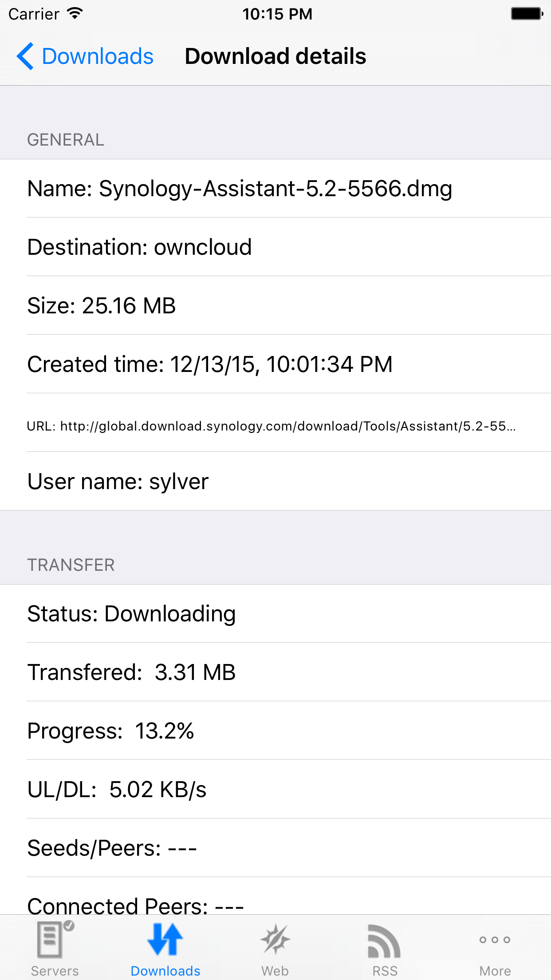The width and height of the screenshot is (551, 980).
Task: Tap the Downloads transfer arrows icon
Action: click(165, 939)
